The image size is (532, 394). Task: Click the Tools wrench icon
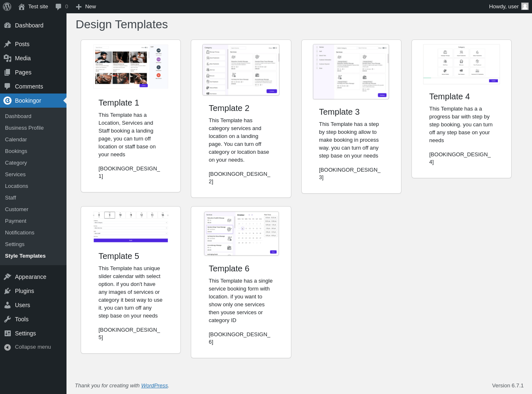point(7,319)
